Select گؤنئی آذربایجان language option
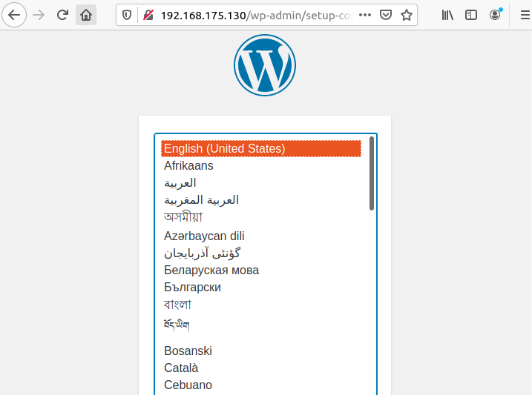The height and width of the screenshot is (395, 532). (x=261, y=253)
